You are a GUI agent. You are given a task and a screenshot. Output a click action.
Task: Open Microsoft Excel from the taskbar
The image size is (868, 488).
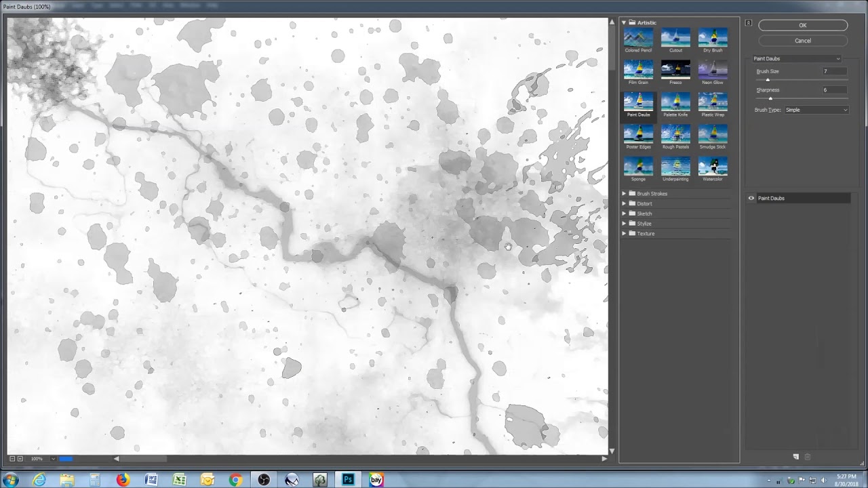[x=180, y=480]
